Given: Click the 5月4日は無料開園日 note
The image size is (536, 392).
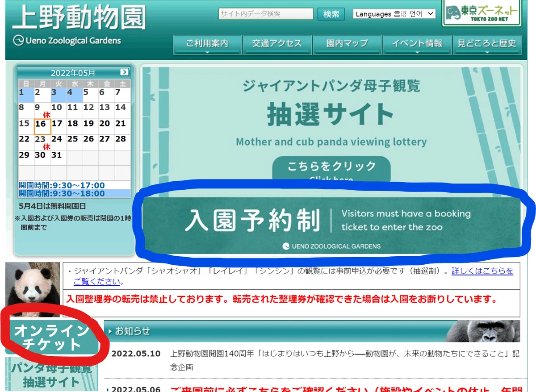Looking at the screenshot, I should click(52, 206).
